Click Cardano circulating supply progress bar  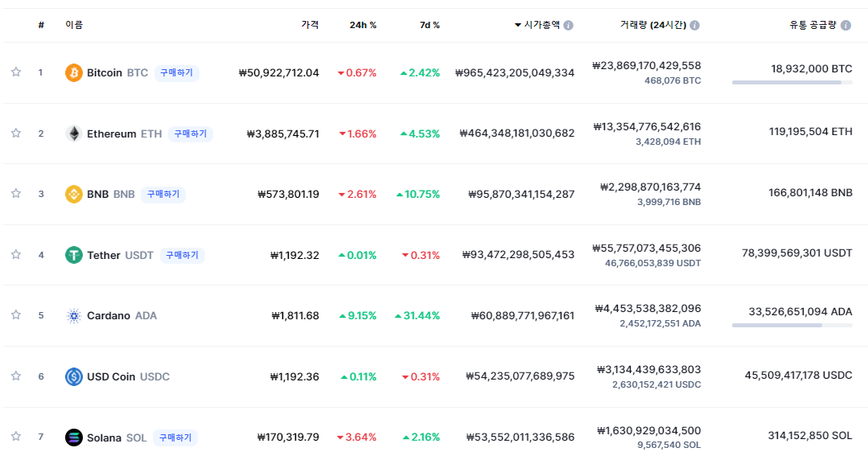tap(792, 326)
